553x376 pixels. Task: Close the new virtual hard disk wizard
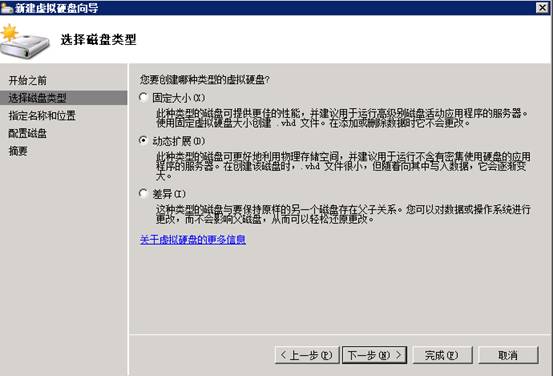[x=542, y=7]
